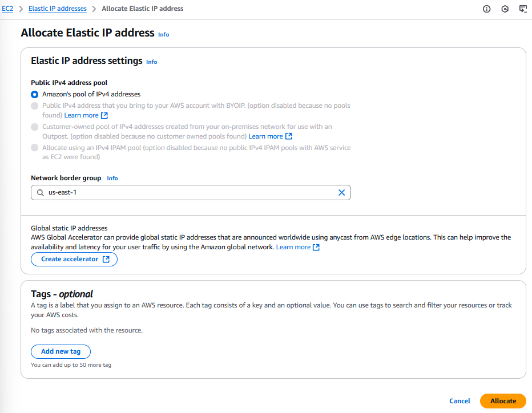Image resolution: width=532 pixels, height=413 pixels.
Task: Click the Create accelerator button
Action: pyautogui.click(x=74, y=260)
